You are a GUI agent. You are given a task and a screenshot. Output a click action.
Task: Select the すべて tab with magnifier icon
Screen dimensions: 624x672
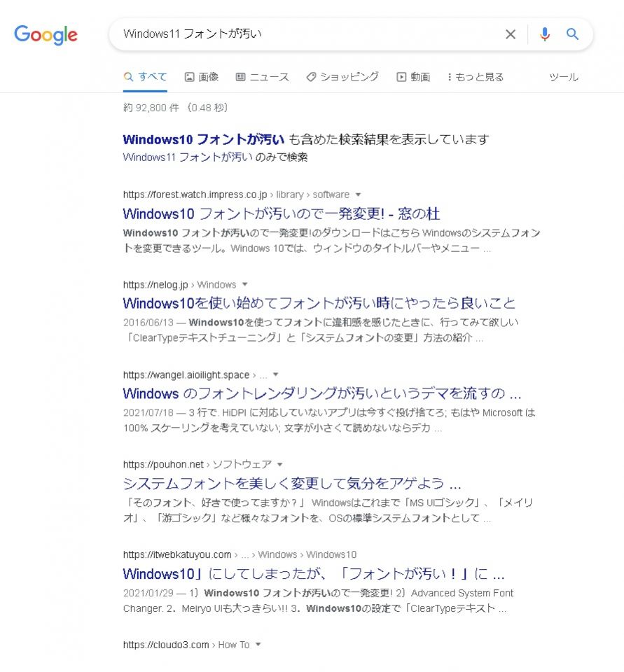point(145,77)
